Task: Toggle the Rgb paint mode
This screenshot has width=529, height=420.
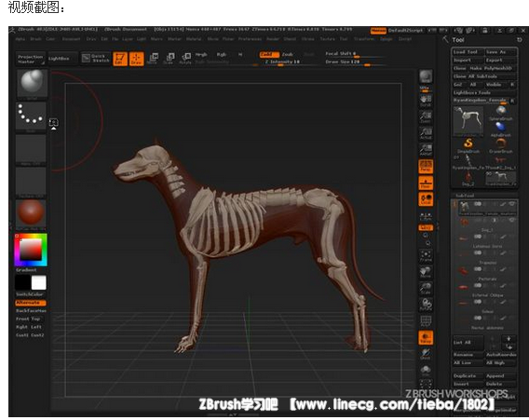Action: [222, 55]
